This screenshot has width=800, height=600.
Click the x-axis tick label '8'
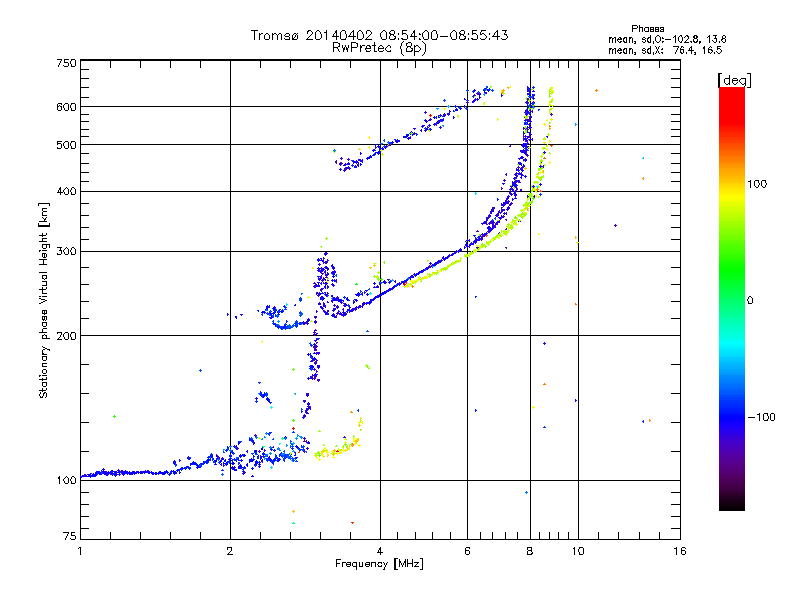pos(530,551)
